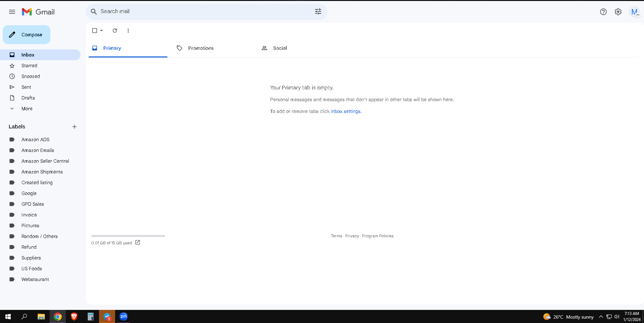The height and width of the screenshot is (323, 644).
Task: Click the Starred star icon
Action: (12, 66)
